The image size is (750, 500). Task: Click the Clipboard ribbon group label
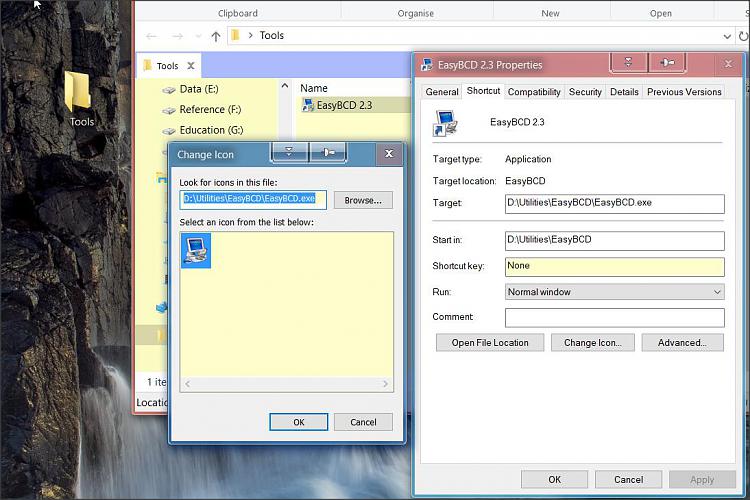pos(238,13)
